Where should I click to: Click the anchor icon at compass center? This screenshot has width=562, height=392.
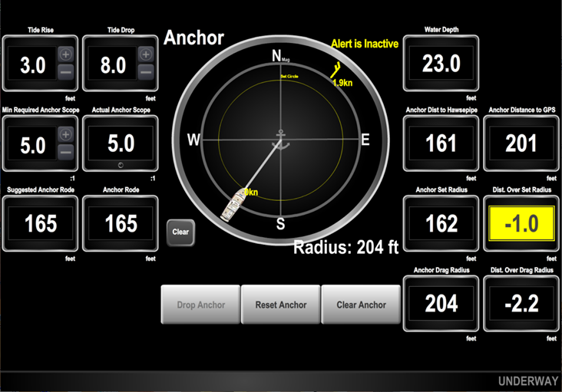coord(279,140)
